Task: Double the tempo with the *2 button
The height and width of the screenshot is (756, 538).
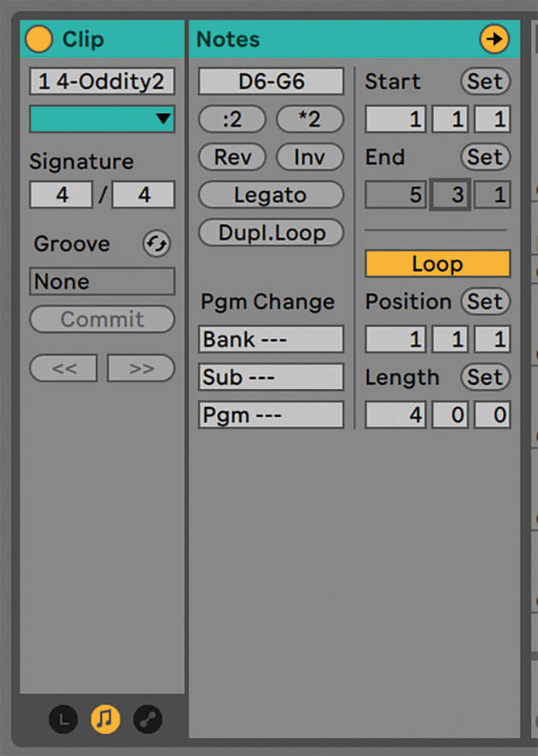Action: pyautogui.click(x=309, y=119)
